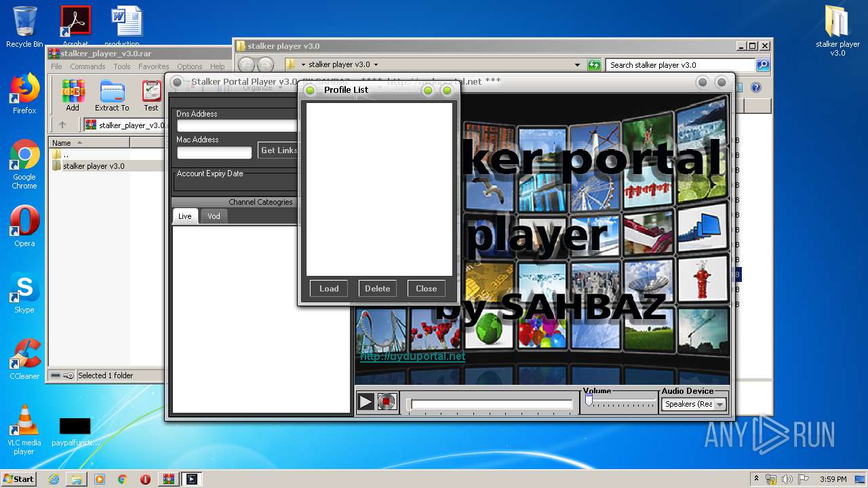The image size is (868, 488).
Task: Adjust the Volume slider
Action: coord(589,401)
